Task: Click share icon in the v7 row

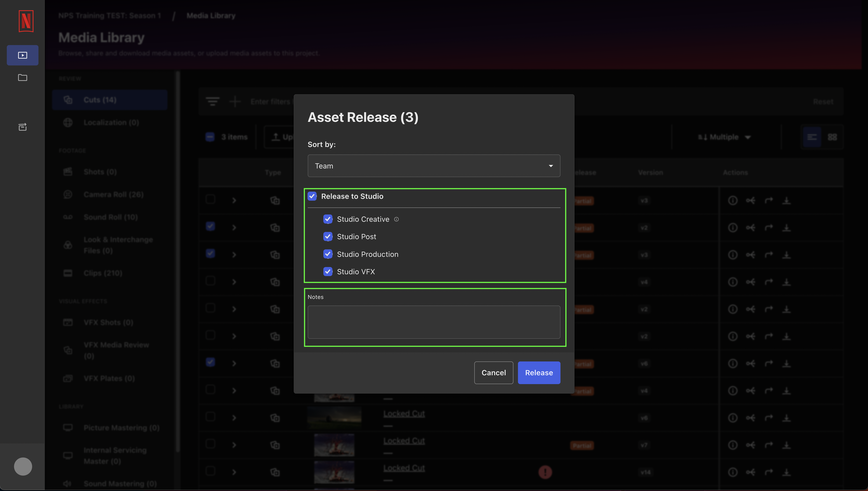Action: (750, 445)
